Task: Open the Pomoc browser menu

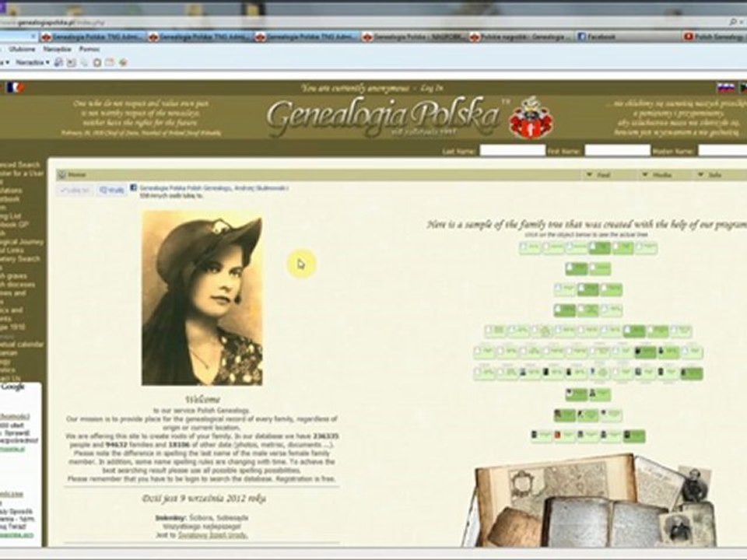Action: pyautogui.click(x=89, y=49)
